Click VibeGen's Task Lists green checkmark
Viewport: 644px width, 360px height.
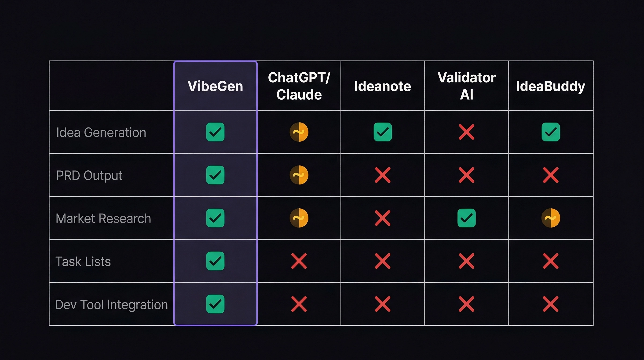(215, 261)
